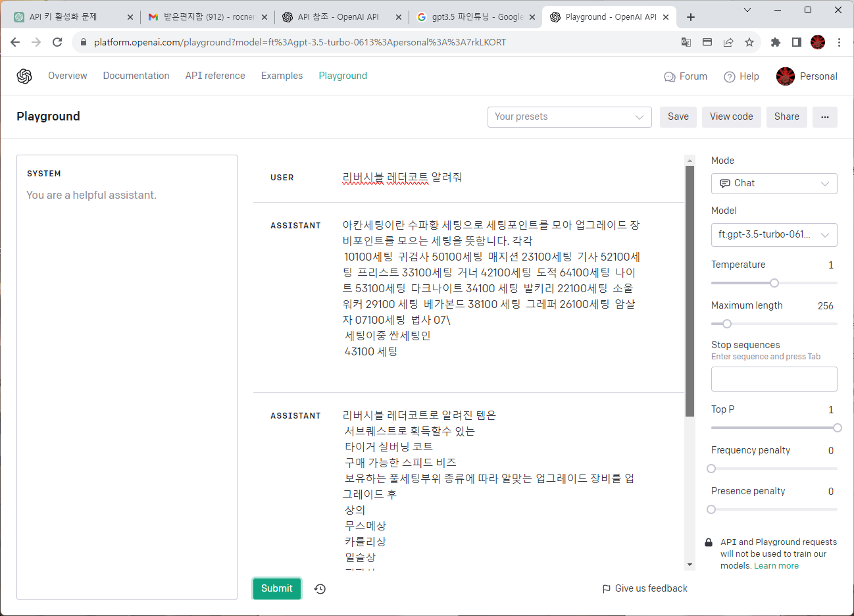Screen dimensions: 854x616
Task: Open the Playground nav item
Action: click(x=343, y=76)
